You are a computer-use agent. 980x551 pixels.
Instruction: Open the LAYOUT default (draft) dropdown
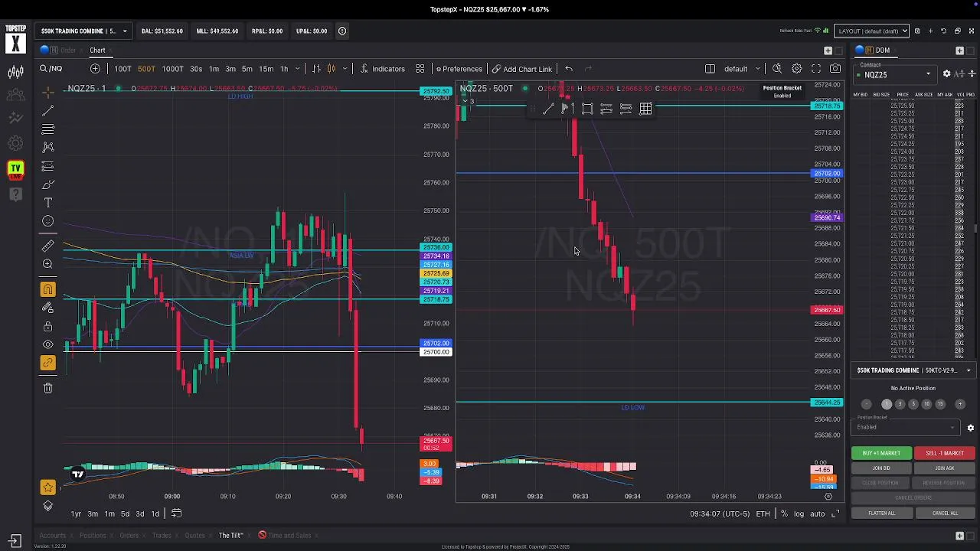coord(871,31)
